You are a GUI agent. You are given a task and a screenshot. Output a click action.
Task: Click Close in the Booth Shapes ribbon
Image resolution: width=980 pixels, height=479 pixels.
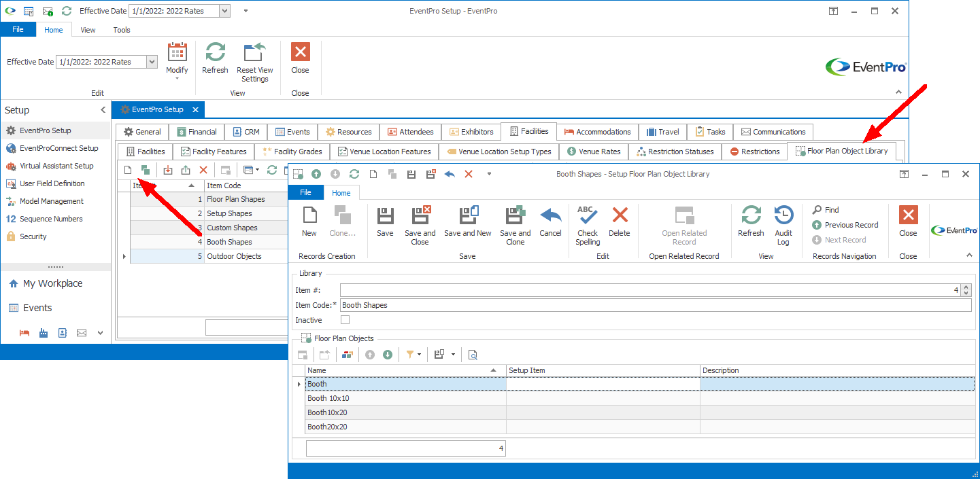click(908, 221)
